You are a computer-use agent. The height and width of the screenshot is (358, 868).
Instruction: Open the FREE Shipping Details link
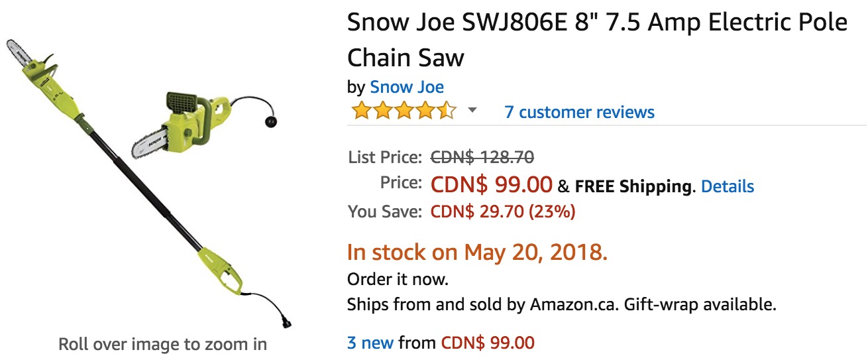pyautogui.click(x=727, y=186)
